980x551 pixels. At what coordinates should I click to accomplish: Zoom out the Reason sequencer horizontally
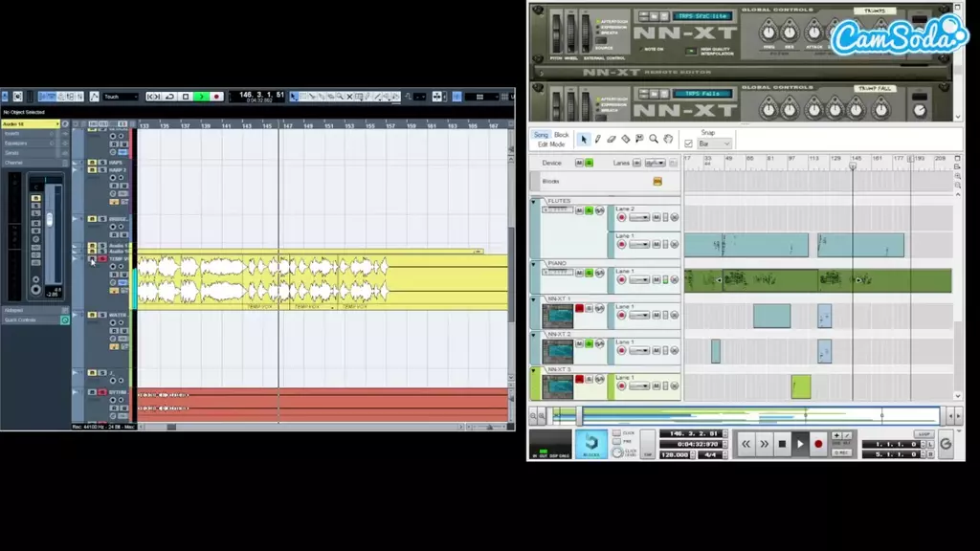pos(534,416)
